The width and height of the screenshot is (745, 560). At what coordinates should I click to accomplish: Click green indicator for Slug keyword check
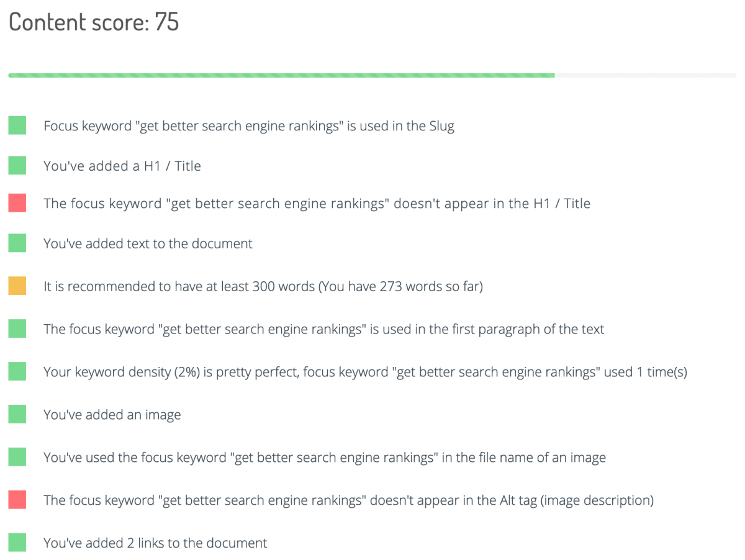coord(17,126)
